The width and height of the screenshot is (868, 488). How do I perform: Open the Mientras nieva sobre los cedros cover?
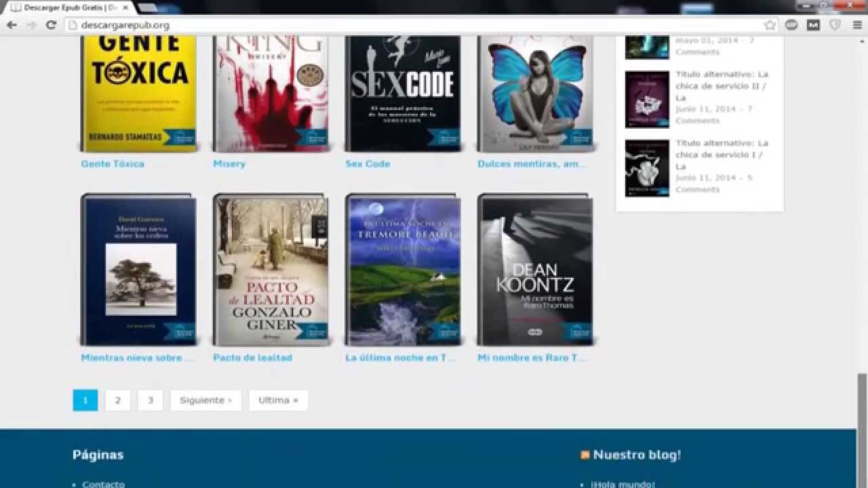point(138,270)
